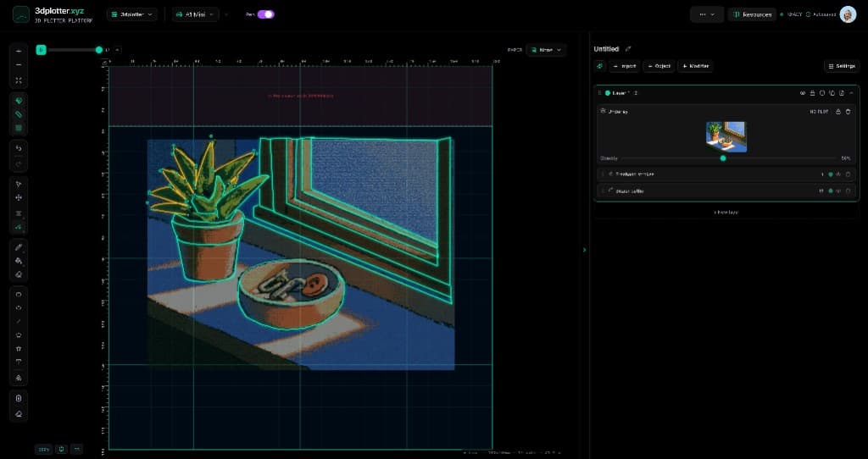The height and width of the screenshot is (459, 868).
Task: Open the Paper None dropdown
Action: (x=546, y=50)
